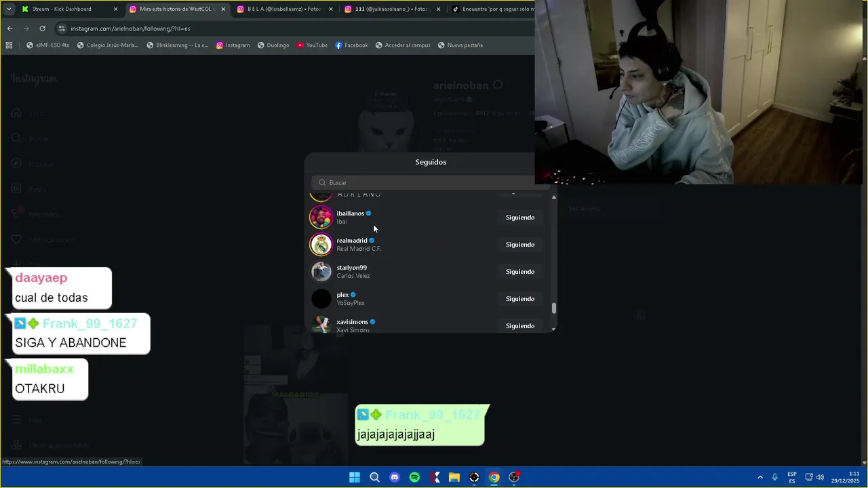Open ibaillanos profile avatar
Viewport: 868px width, 488px height.
(x=321, y=217)
